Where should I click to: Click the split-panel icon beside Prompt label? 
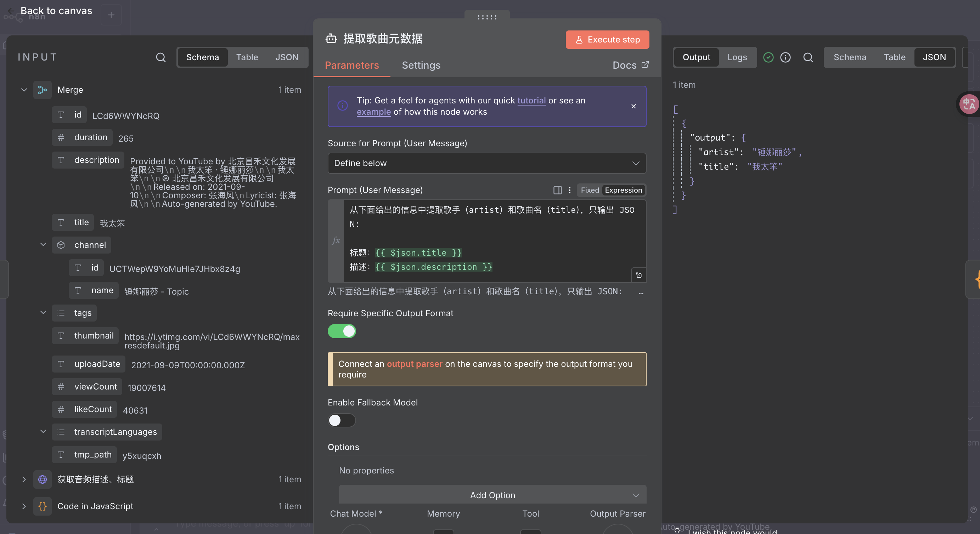[557, 190]
